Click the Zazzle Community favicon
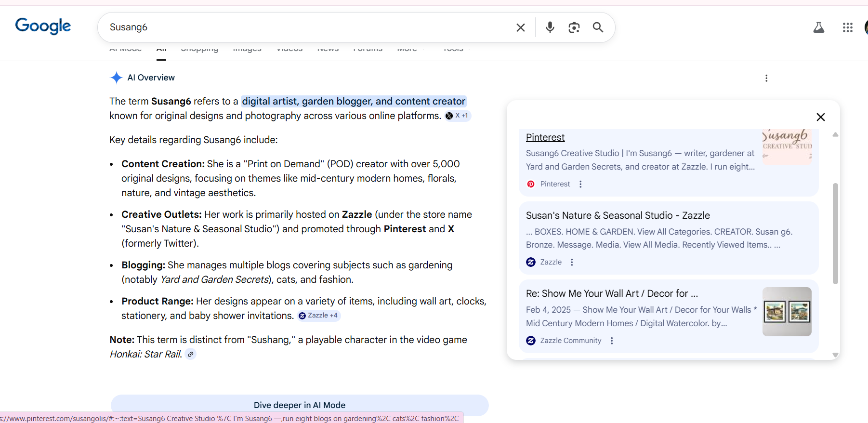868x423 pixels. coord(531,341)
